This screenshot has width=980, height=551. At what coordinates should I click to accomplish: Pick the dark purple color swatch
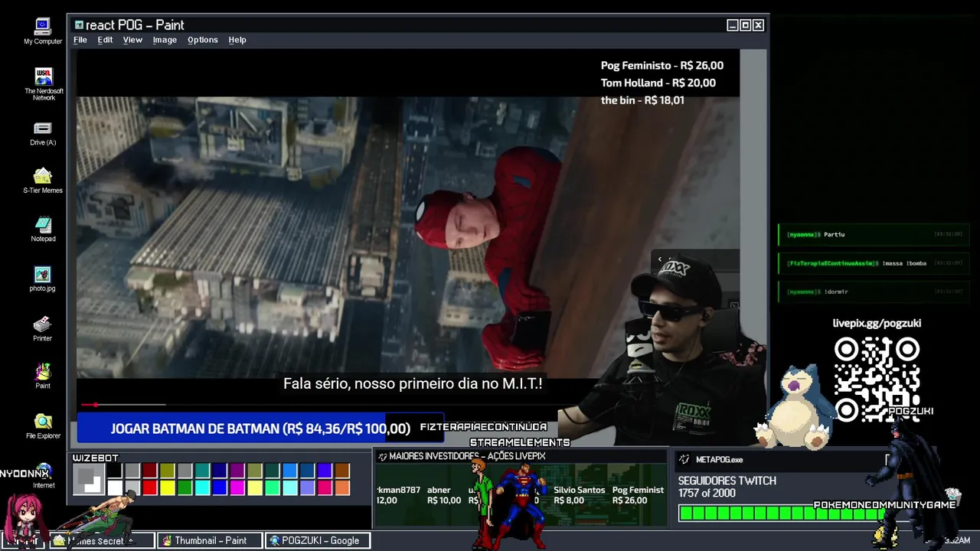pos(237,471)
